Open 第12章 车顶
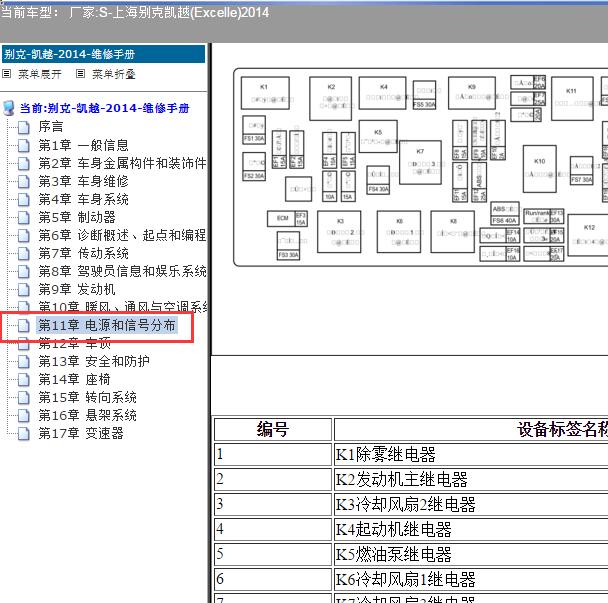The width and height of the screenshot is (608, 603). coord(74,343)
